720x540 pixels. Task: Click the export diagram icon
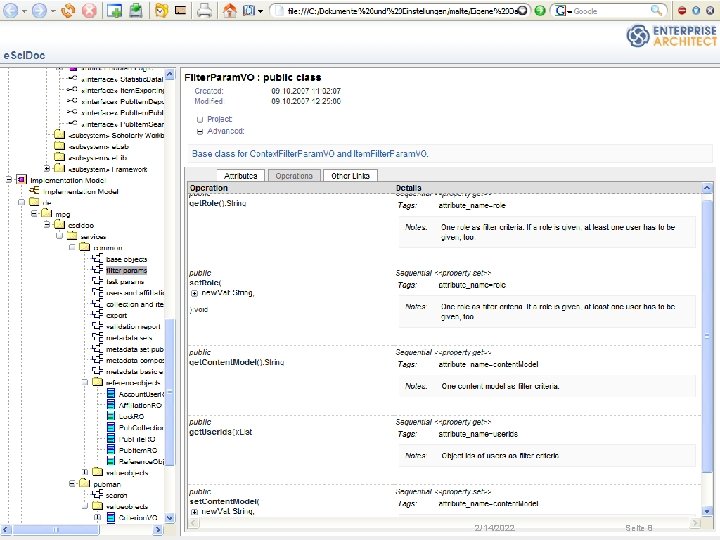click(97, 315)
